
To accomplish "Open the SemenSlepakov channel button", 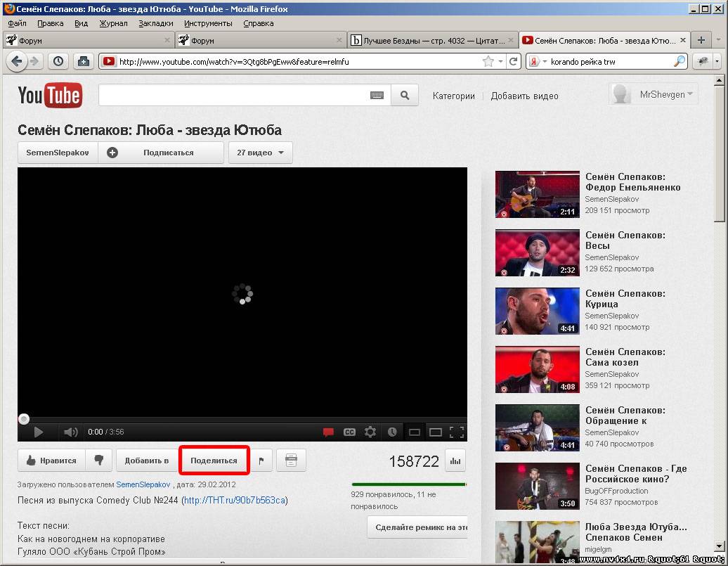I will click(58, 153).
